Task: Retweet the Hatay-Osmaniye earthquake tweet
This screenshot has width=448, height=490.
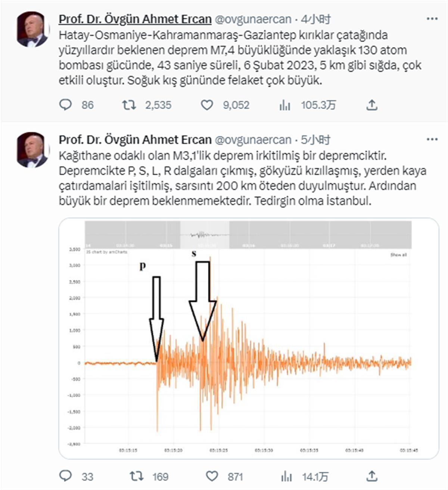Action: point(129,105)
